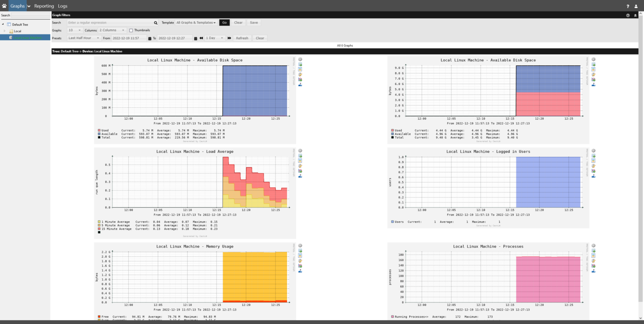Viewport: 644px width, 324px height.
Task: Expand the Local node in the tree
Action: tap(5, 31)
